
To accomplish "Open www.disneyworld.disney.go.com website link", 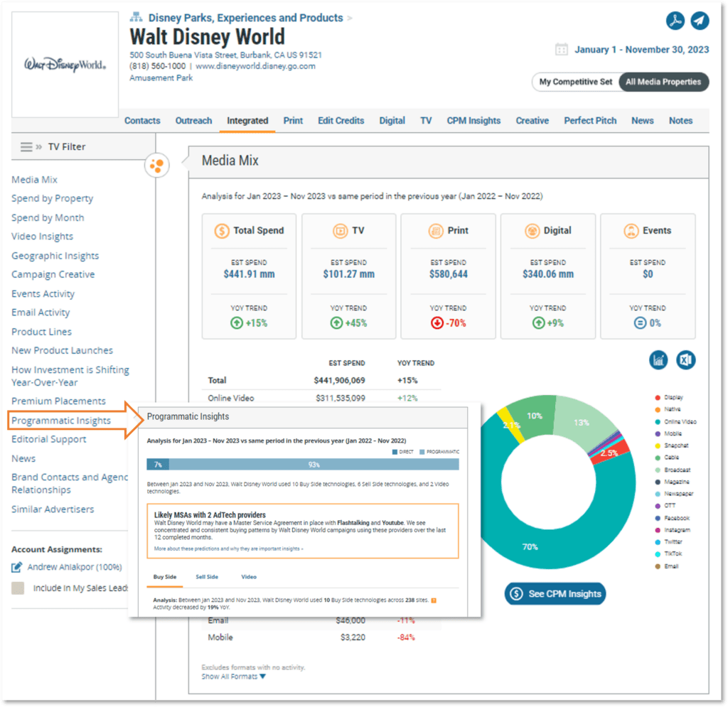I will coord(255,66).
